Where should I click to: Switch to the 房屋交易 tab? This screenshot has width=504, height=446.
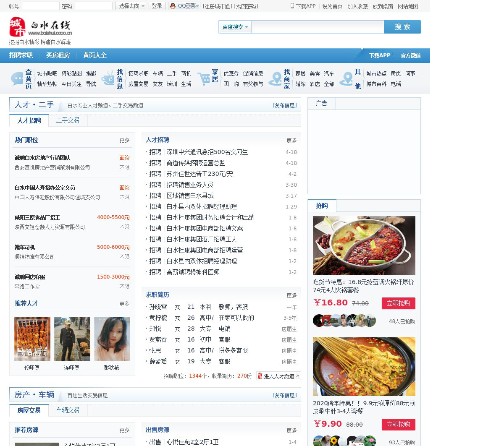pos(29,410)
